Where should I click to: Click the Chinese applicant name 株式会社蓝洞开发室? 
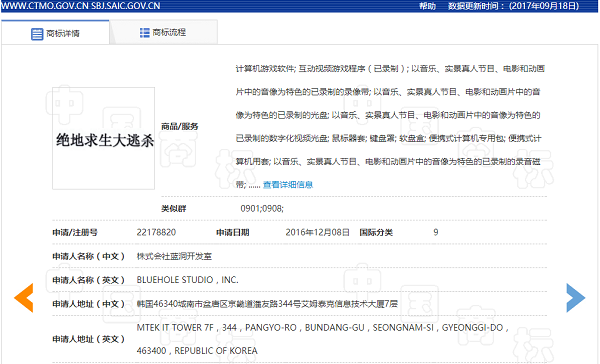click(174, 256)
